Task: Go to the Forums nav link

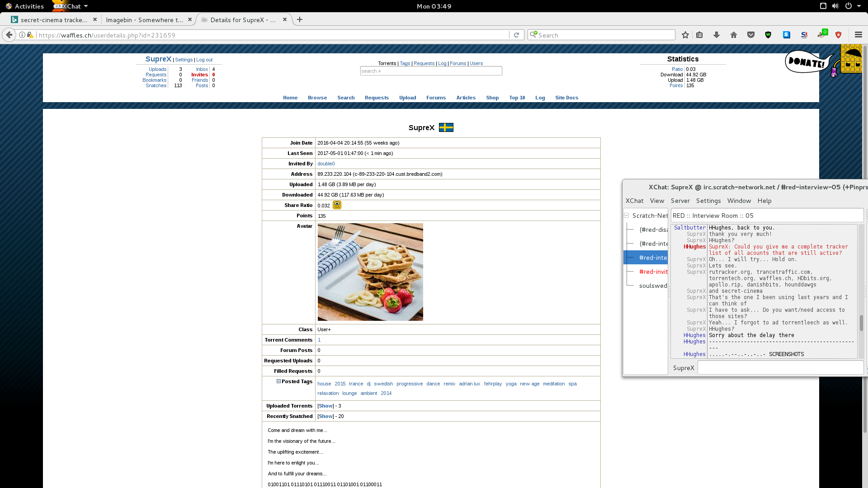Action: 436,98
